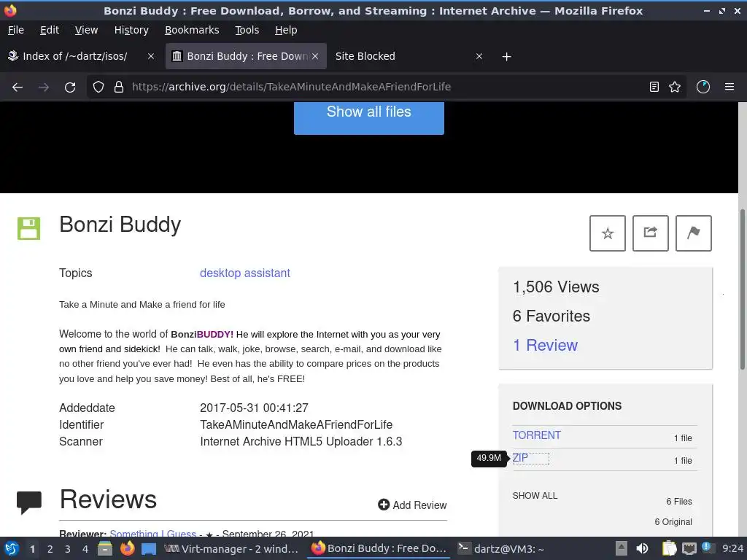The image size is (747, 560).
Task: Share this item
Action: tap(650, 233)
